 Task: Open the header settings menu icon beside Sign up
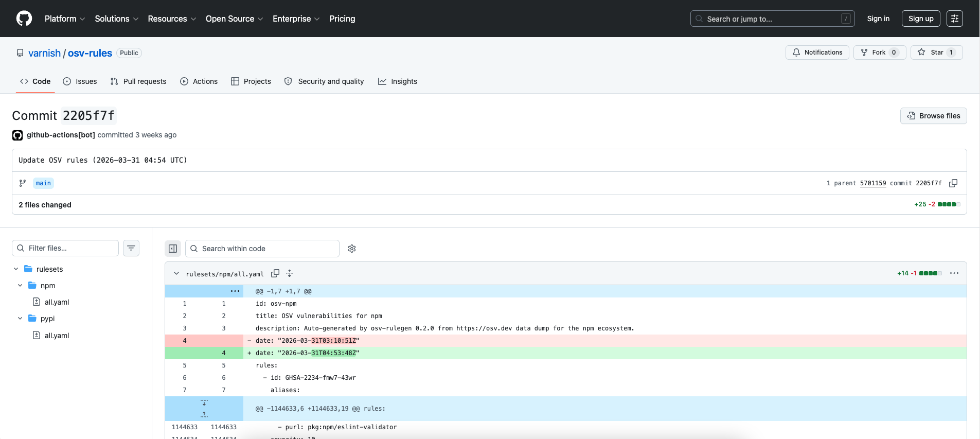pyautogui.click(x=955, y=19)
